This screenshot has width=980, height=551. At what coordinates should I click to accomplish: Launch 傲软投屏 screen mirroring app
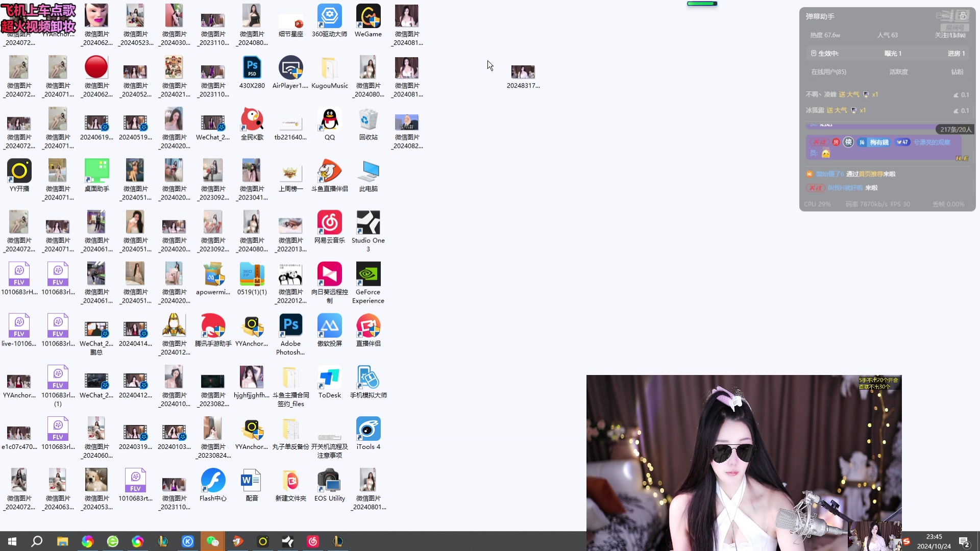pos(329,330)
